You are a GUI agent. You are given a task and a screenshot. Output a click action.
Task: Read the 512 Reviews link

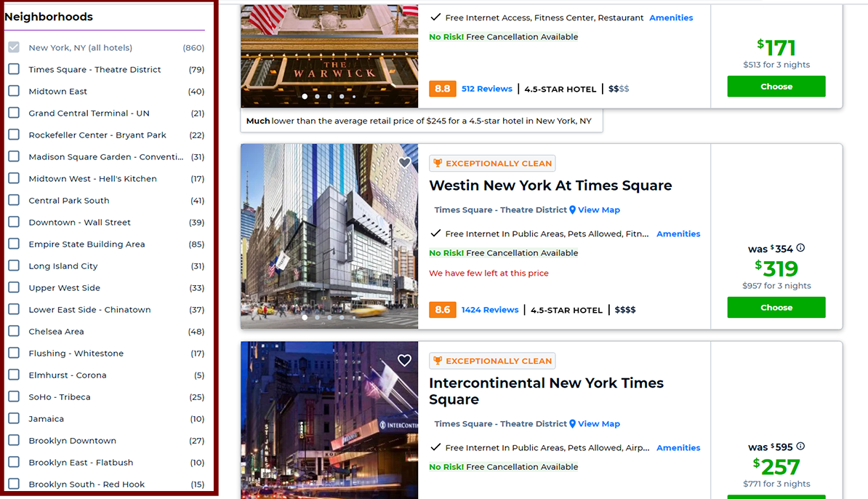tap(487, 89)
